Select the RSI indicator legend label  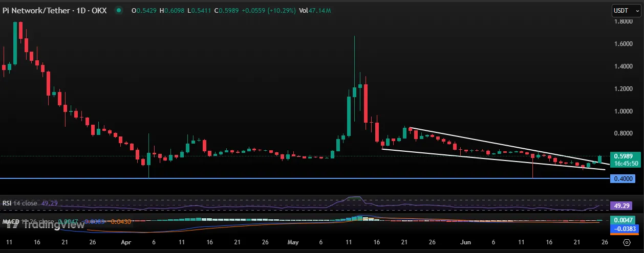pyautogui.click(x=20, y=203)
